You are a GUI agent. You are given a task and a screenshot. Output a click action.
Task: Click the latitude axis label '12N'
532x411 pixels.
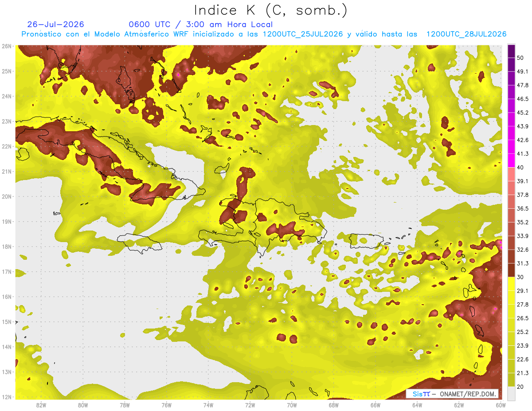tap(7, 397)
